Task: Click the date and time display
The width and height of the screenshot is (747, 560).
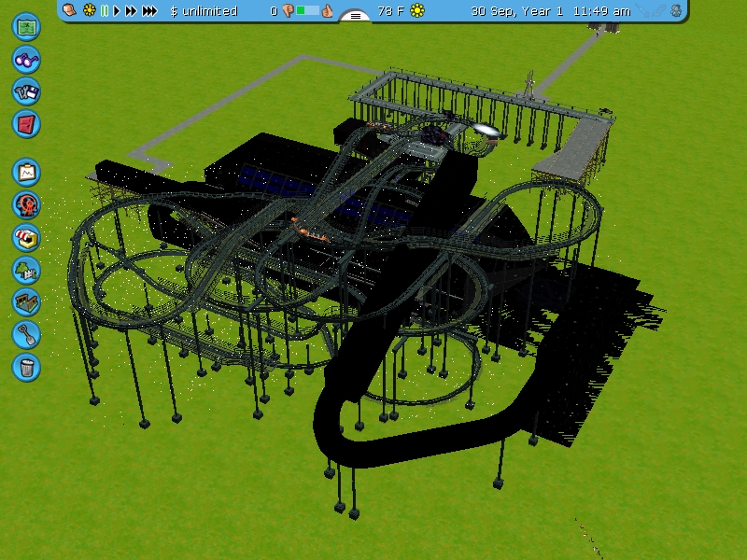Action: [550, 11]
